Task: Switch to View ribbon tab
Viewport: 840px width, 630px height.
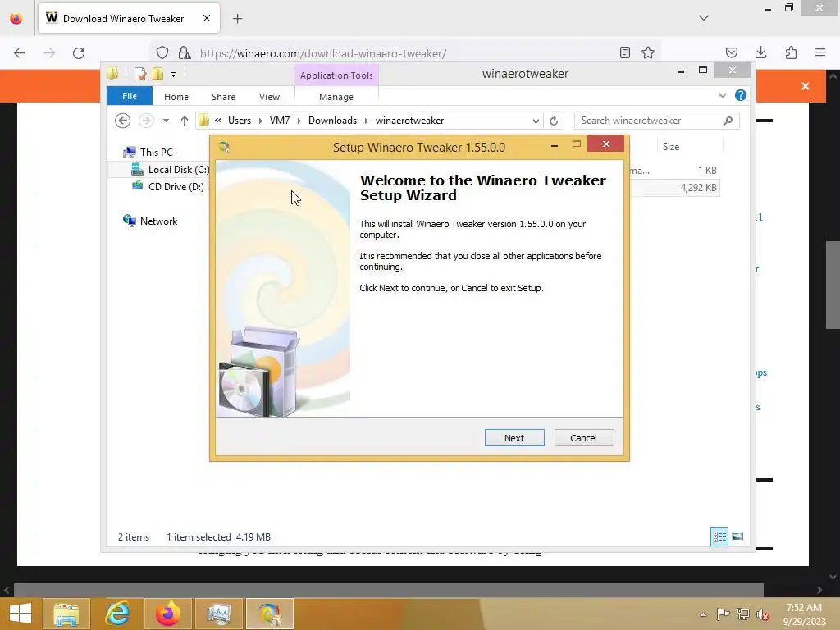Action: (x=269, y=97)
